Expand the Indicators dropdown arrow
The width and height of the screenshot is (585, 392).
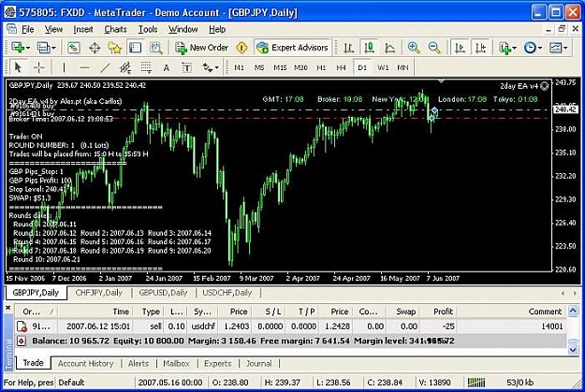pyautogui.click(x=515, y=48)
